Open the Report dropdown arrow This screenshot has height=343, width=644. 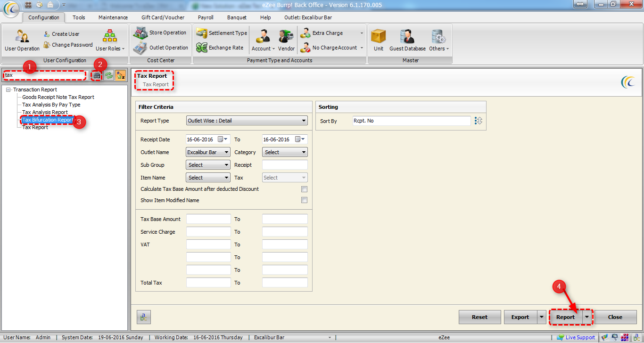pos(586,317)
